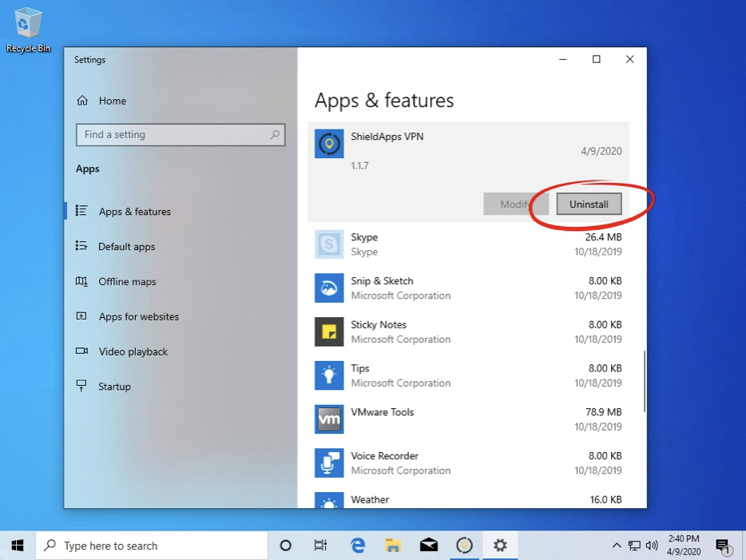The height and width of the screenshot is (560, 746).
Task: Open File Explorer from the taskbar
Action: [393, 546]
